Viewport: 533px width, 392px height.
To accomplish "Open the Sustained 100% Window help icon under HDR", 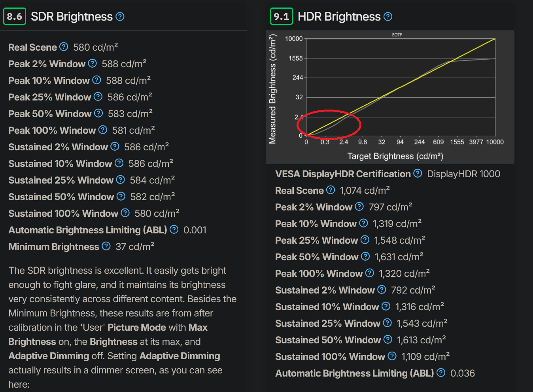I will tap(392, 356).
